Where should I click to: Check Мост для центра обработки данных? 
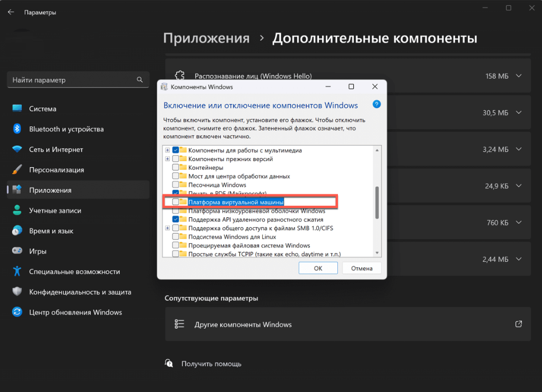176,176
